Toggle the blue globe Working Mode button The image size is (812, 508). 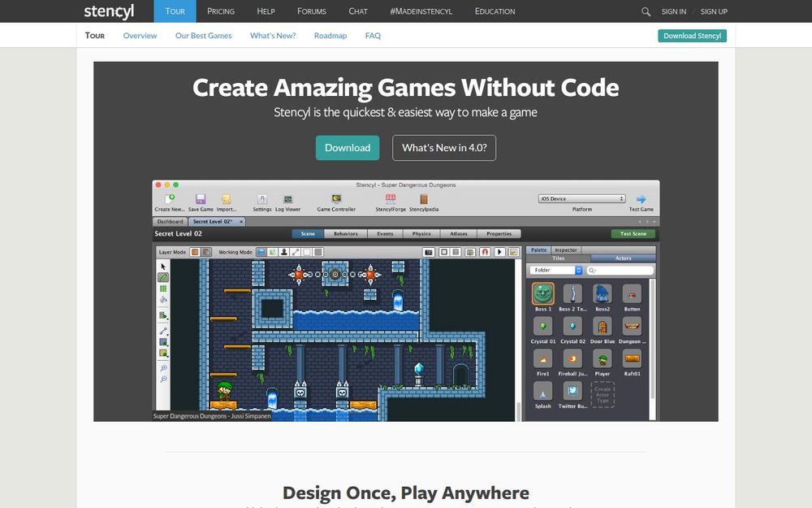pos(261,252)
